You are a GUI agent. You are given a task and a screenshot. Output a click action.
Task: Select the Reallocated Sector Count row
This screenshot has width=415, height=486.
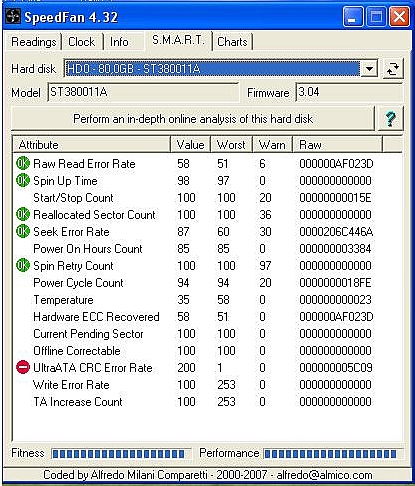pyautogui.click(x=207, y=215)
